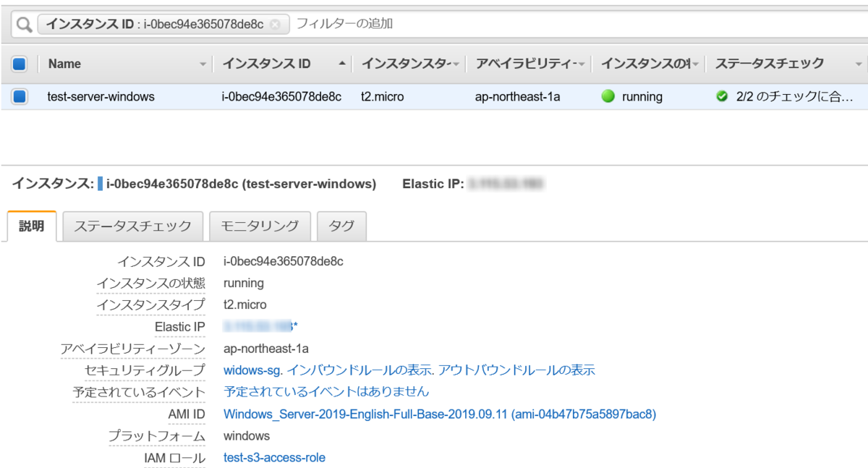Open the test-s3-access-role IAM role link
The height and width of the screenshot is (468, 868).
click(273, 457)
